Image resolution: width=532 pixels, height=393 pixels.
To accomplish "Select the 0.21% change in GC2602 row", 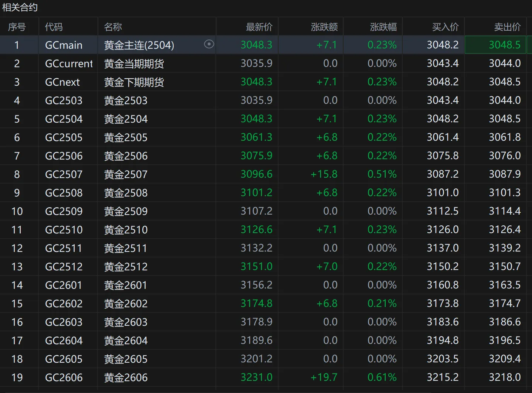I will 382,303.
